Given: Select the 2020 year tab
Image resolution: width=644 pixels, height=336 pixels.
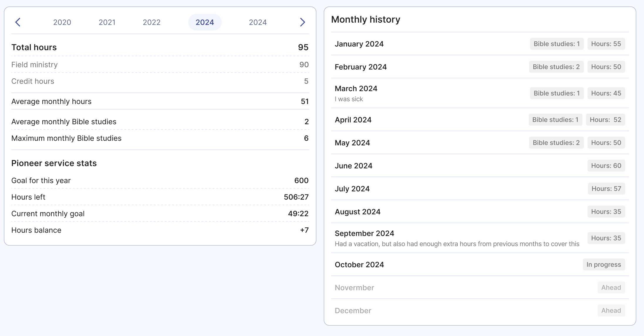Looking at the screenshot, I should [62, 22].
